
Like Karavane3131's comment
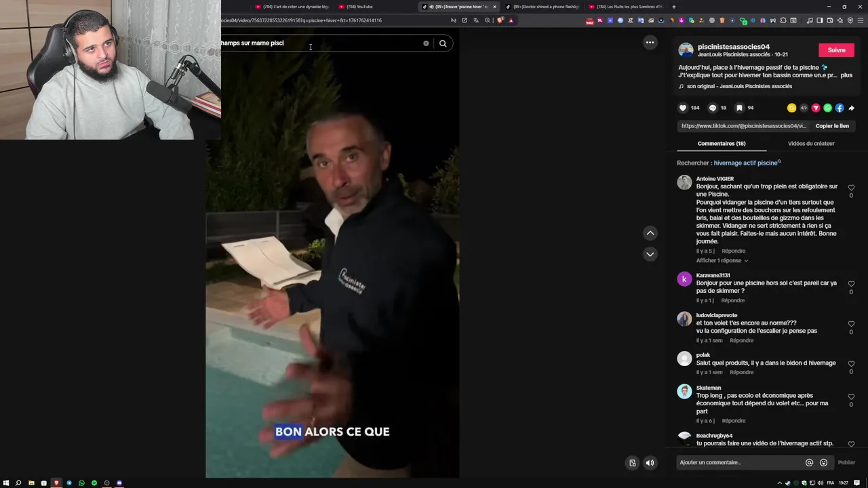(x=851, y=284)
